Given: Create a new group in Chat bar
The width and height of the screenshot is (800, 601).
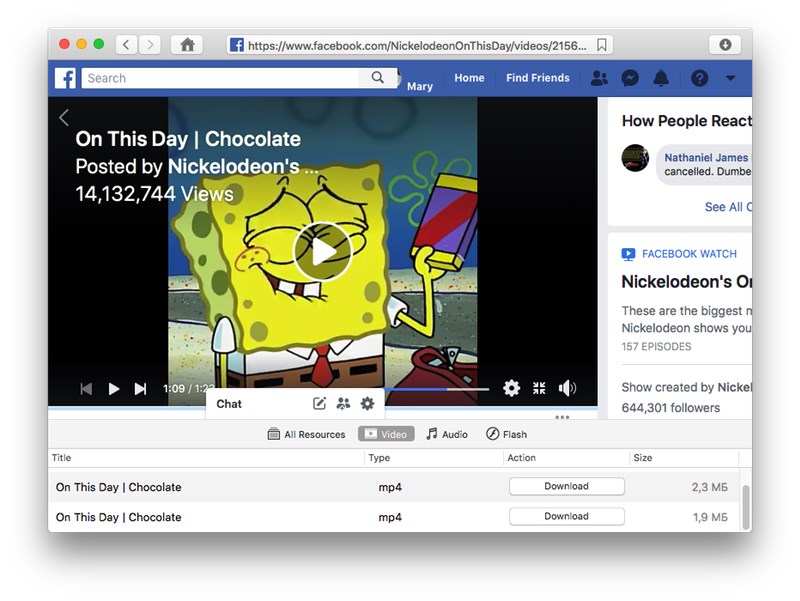Looking at the screenshot, I should [343, 404].
